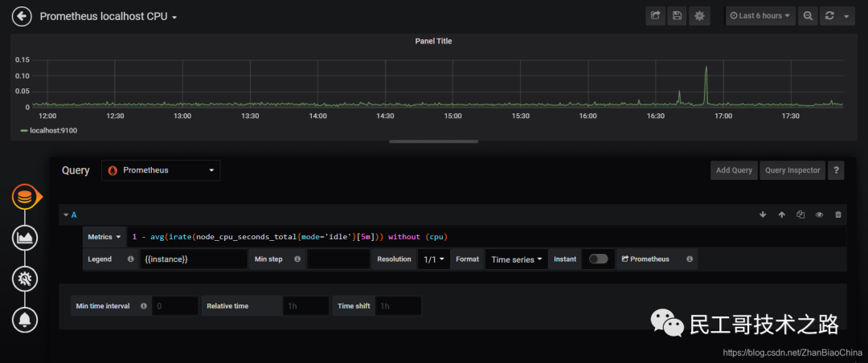
Task: Click the share dashboard icon
Action: pyautogui.click(x=656, y=15)
